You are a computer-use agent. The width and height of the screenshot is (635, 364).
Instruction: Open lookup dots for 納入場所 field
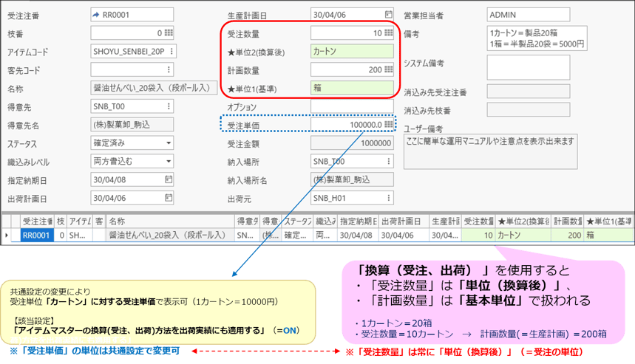(x=389, y=162)
